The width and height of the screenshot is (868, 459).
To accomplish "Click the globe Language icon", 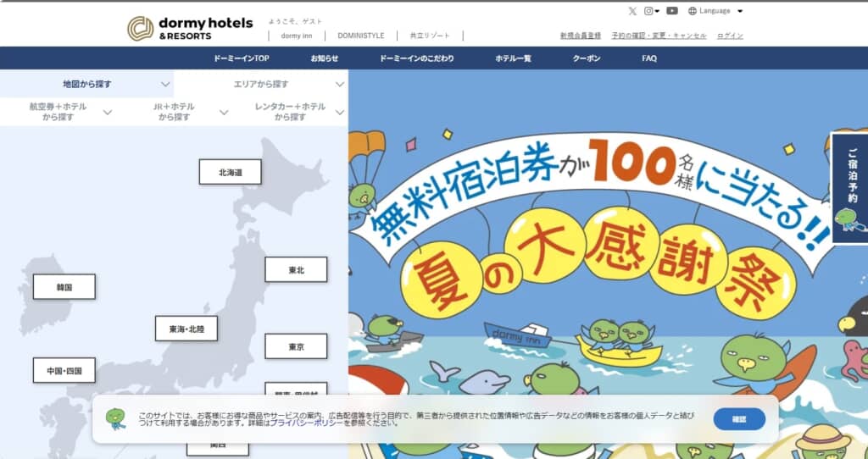I will [693, 11].
